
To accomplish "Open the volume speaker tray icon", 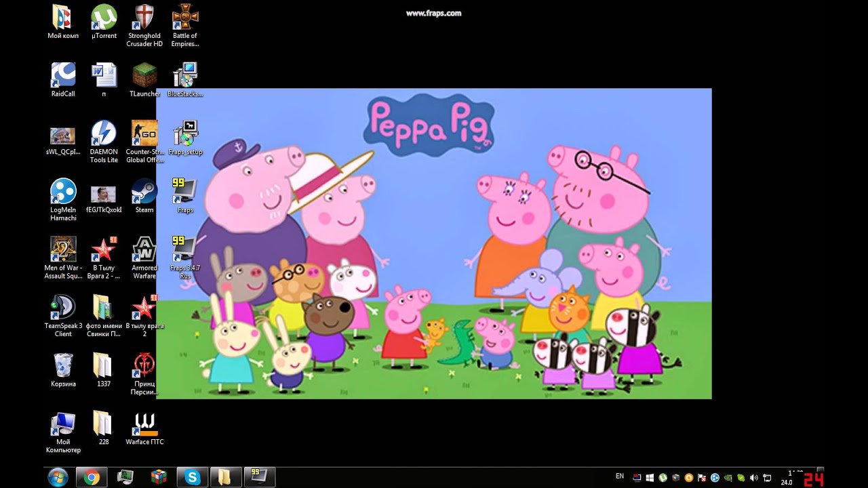I will 754,478.
